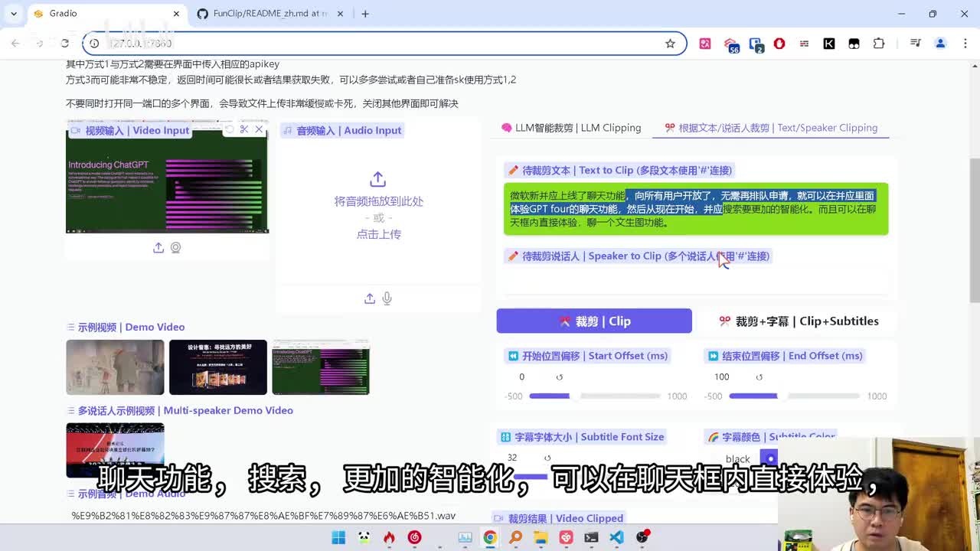Click the upload icon below the video preview
980x551 pixels.
coord(158,248)
